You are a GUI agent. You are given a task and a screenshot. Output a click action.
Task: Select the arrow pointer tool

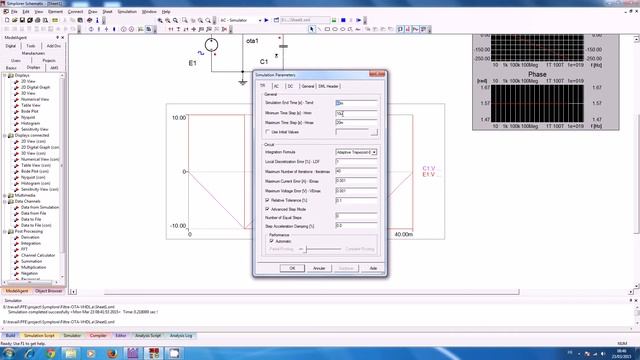click(312, 29)
